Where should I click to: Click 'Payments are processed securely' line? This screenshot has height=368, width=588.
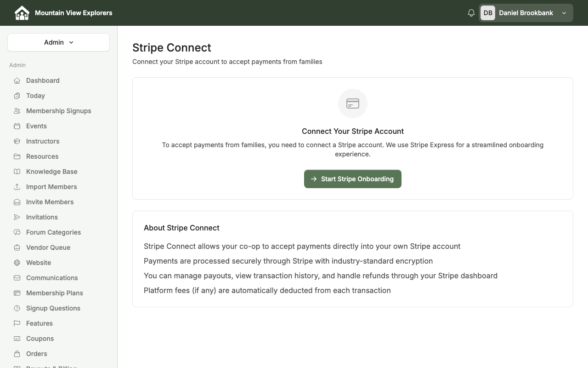click(x=288, y=261)
